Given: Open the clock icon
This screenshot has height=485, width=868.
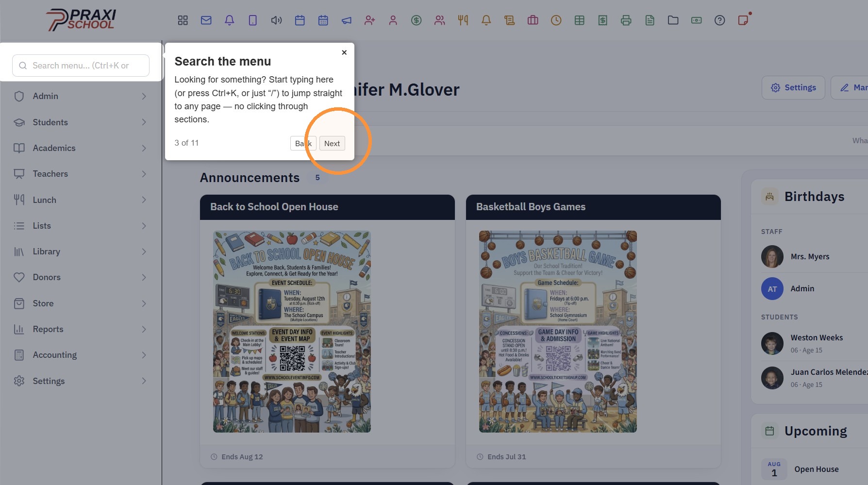Looking at the screenshot, I should tap(556, 20).
